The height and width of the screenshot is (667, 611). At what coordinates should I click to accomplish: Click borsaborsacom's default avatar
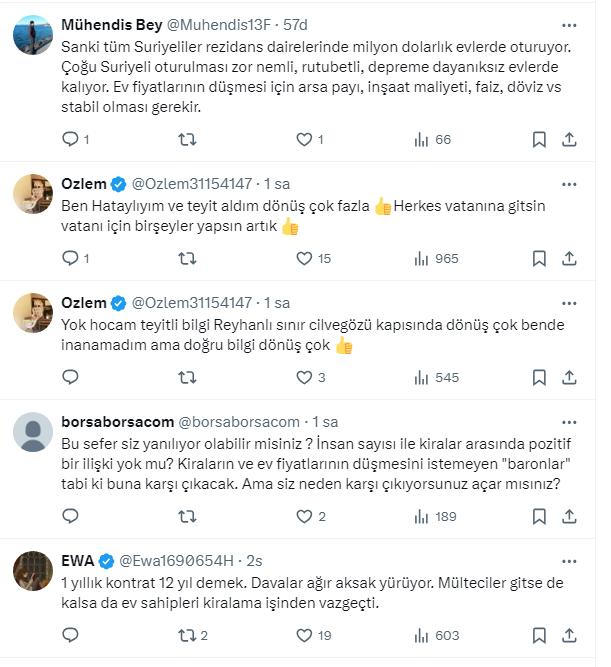(x=35, y=433)
